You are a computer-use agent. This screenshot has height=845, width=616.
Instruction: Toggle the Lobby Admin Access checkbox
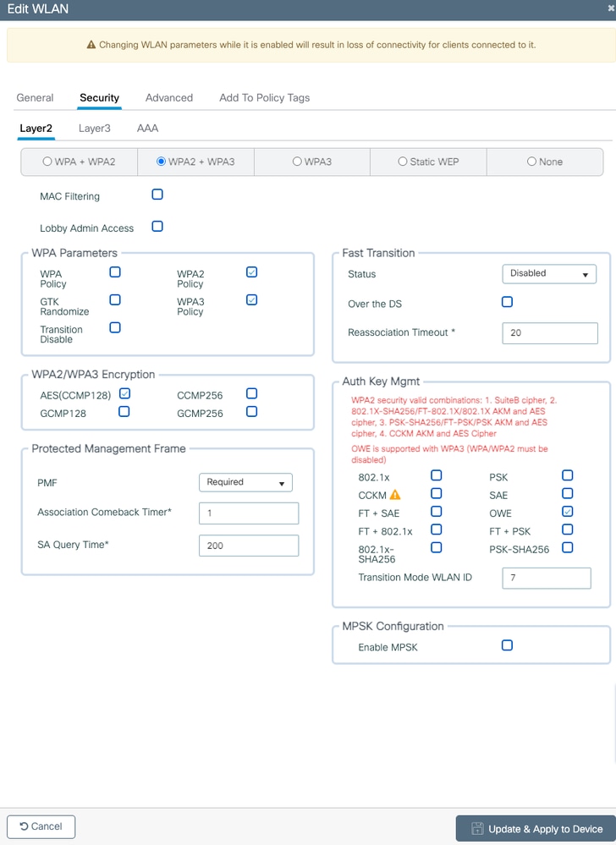[x=157, y=227]
